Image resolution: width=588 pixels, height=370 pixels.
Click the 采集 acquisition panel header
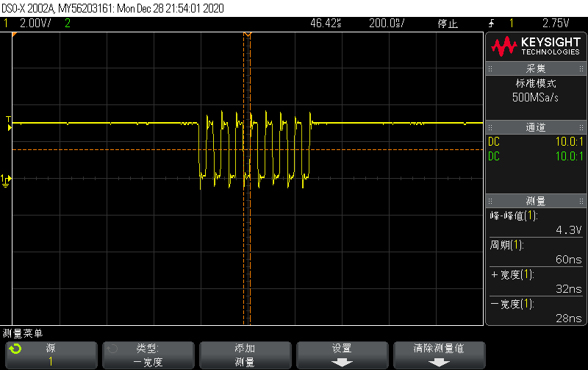coord(536,68)
